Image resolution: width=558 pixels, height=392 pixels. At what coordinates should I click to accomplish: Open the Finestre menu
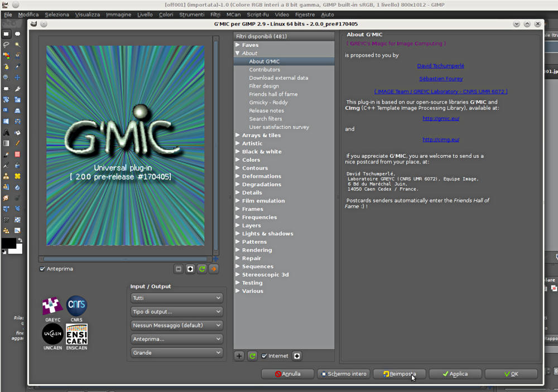305,14
